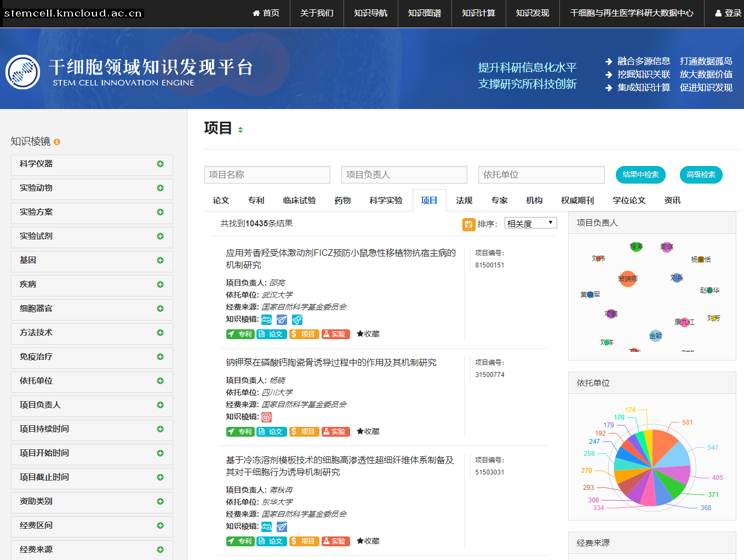This screenshot has height=560, width=744.
Task: Click the orange 项目 tag of the third project
Action: [303, 541]
